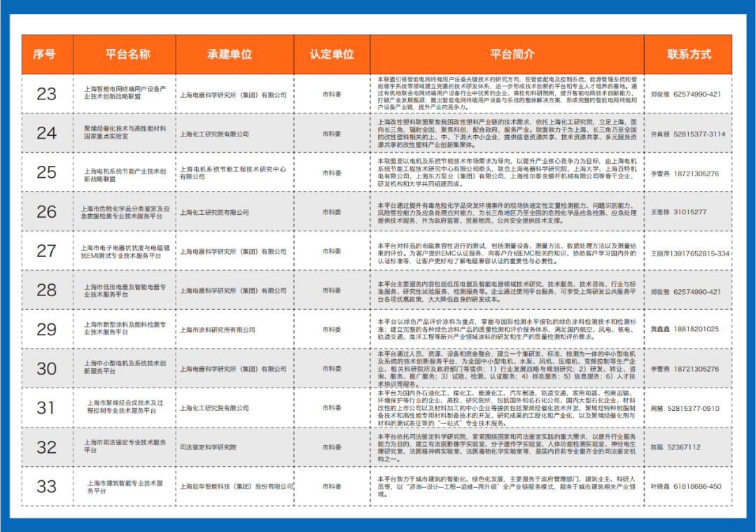
Task: Click row number 29
Action: click(x=46, y=330)
